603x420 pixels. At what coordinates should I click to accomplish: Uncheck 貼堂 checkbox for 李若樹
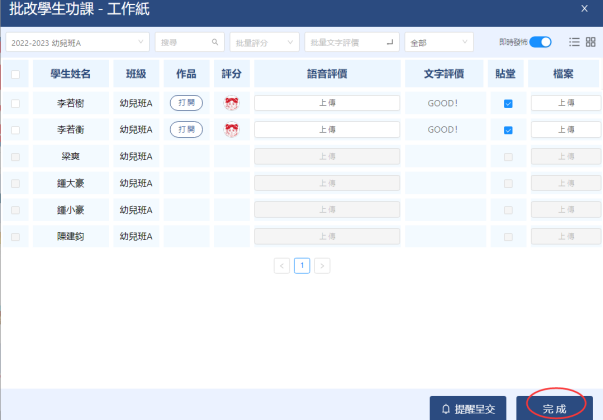pos(508,103)
